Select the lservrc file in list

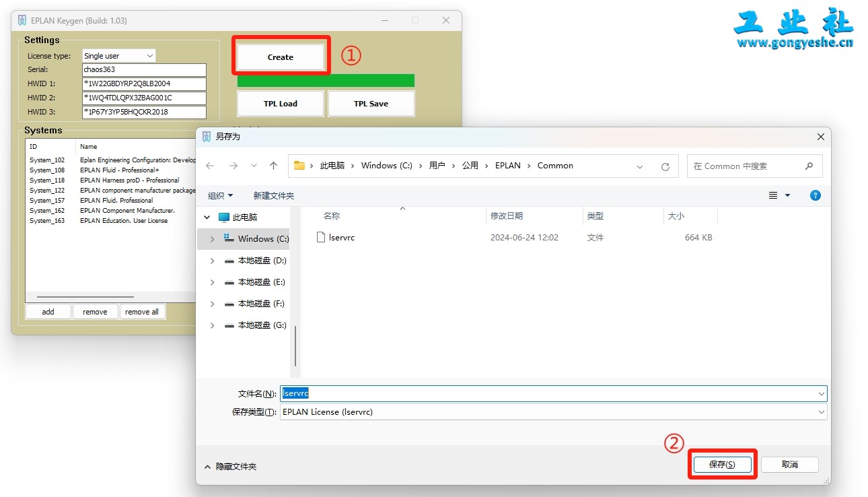click(x=342, y=238)
